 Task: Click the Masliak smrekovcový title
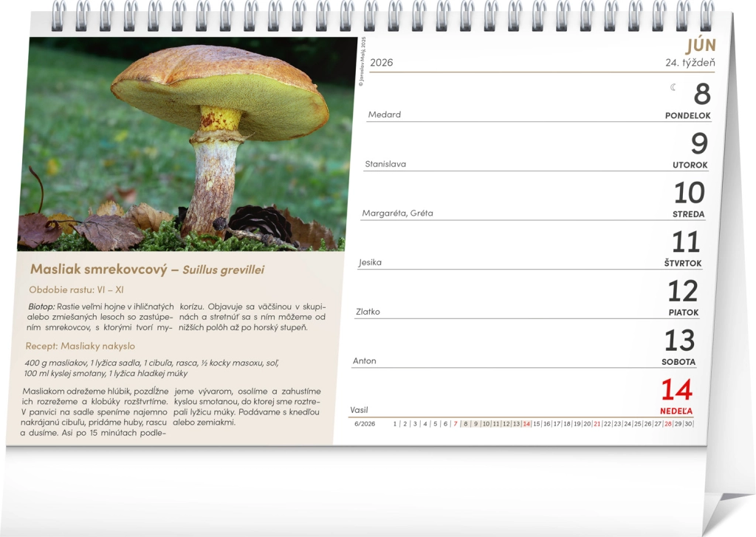pos(99,270)
